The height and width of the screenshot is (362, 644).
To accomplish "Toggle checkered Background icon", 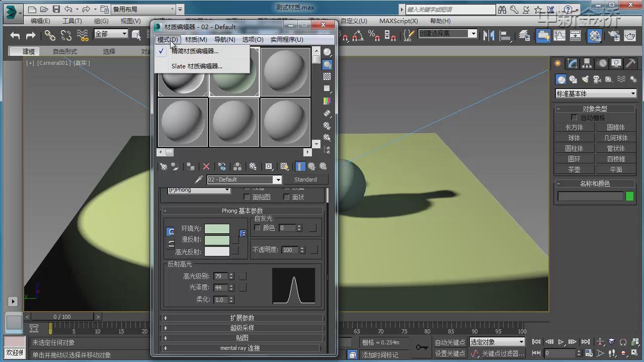I will [x=327, y=77].
